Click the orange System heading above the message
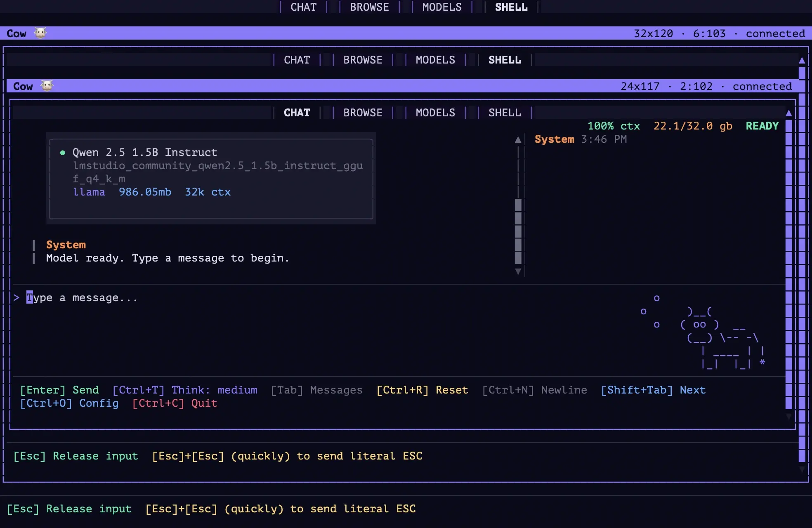This screenshot has width=812, height=528. 66,245
